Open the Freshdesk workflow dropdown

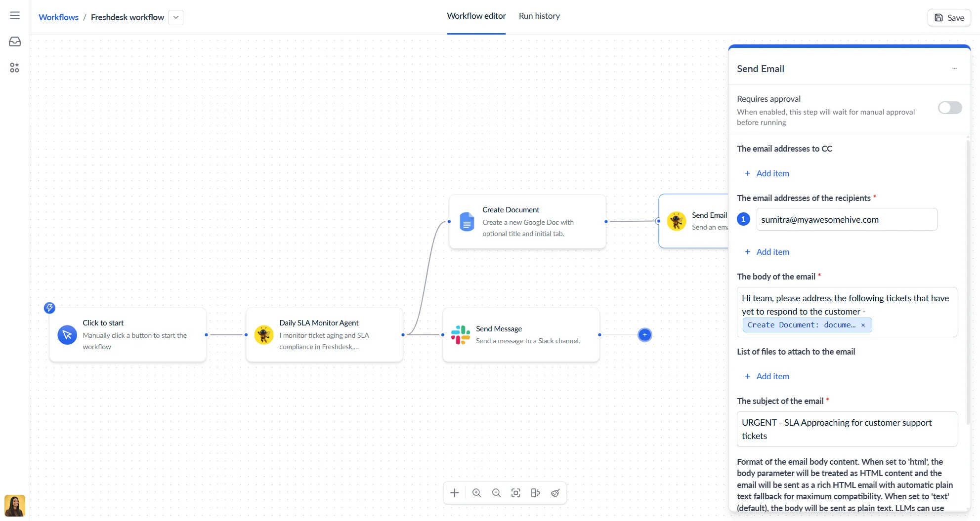(176, 17)
